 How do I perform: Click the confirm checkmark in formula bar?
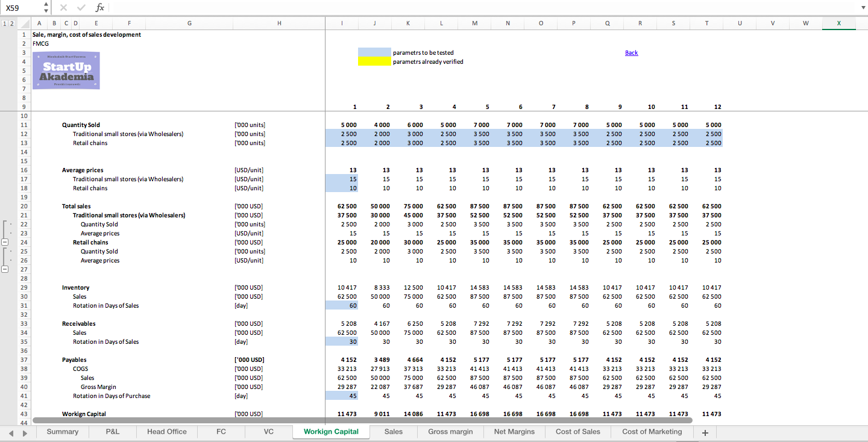81,7
